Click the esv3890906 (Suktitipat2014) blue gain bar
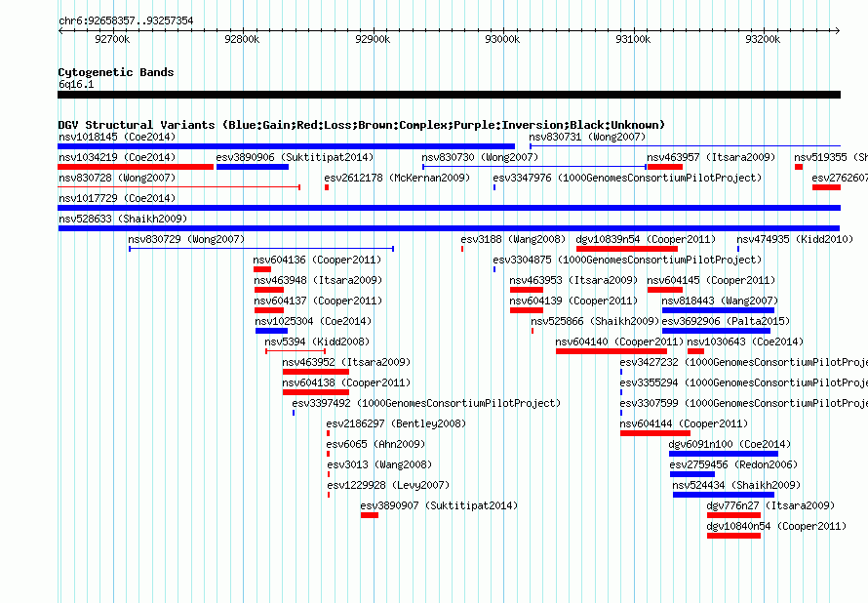 (253, 167)
